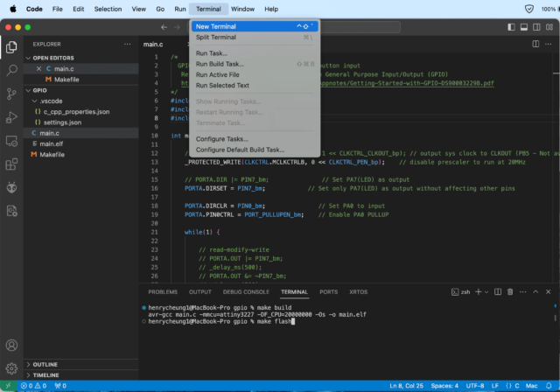Toggle the secondary side bar visibility
This screenshot has width=560, height=392.
coord(536,27)
